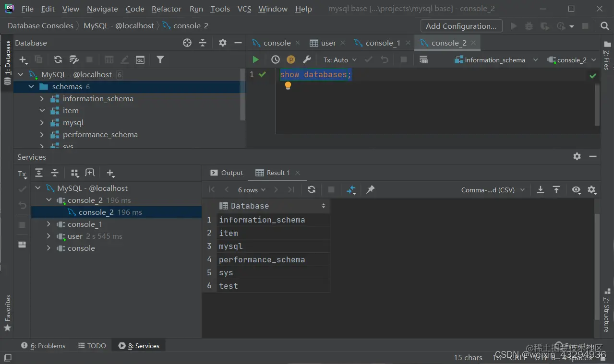The height and width of the screenshot is (364, 614).
Task: Open query history clock icon
Action: pyautogui.click(x=276, y=59)
